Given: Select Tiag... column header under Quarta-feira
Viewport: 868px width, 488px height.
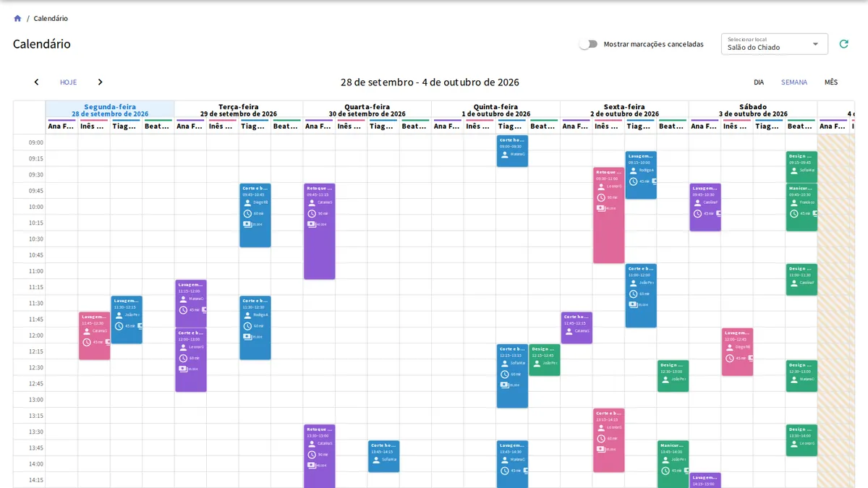Looking at the screenshot, I should point(383,126).
